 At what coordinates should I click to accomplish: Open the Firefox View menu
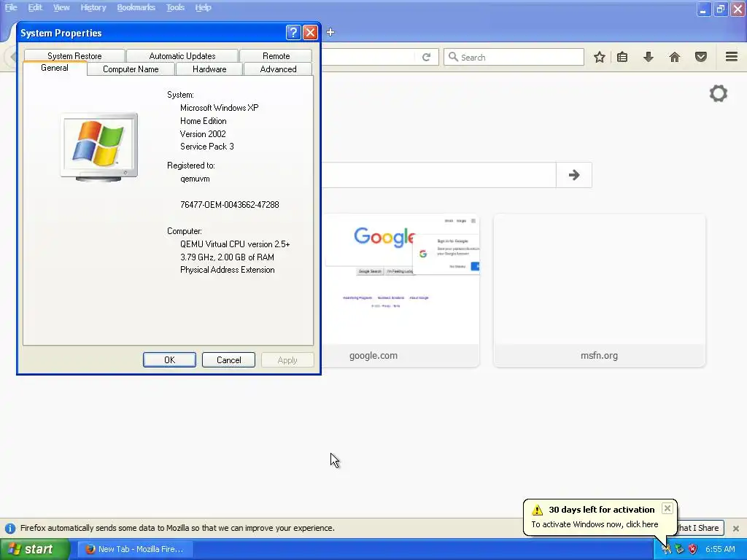pyautogui.click(x=61, y=7)
